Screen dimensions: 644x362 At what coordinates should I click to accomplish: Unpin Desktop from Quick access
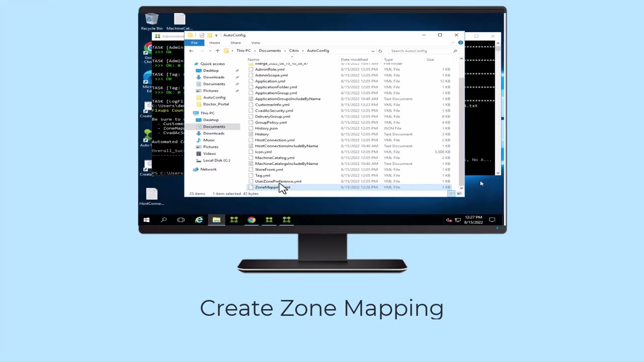(237, 70)
